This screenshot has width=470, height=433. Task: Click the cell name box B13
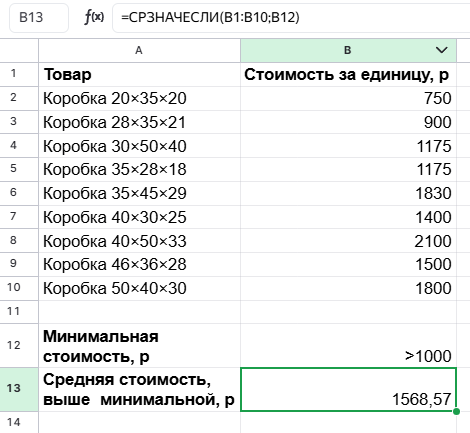pyautogui.click(x=39, y=18)
